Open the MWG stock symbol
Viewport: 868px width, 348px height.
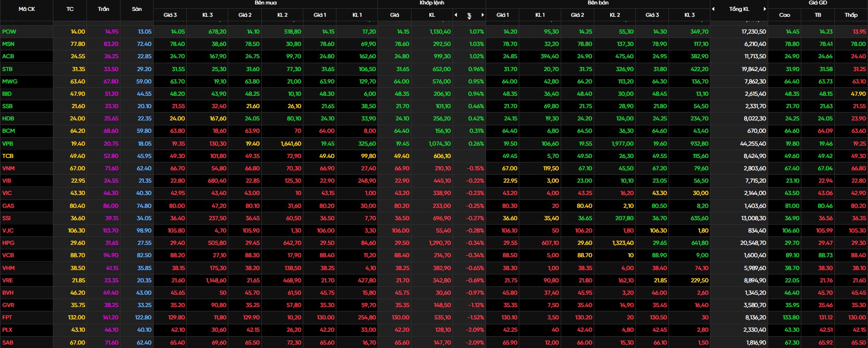tap(10, 81)
